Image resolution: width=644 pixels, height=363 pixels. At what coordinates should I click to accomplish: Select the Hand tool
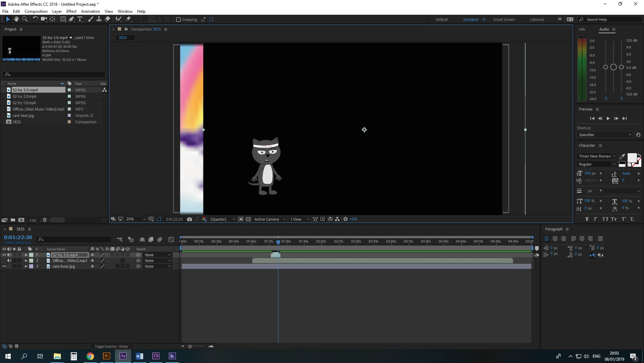click(x=16, y=19)
